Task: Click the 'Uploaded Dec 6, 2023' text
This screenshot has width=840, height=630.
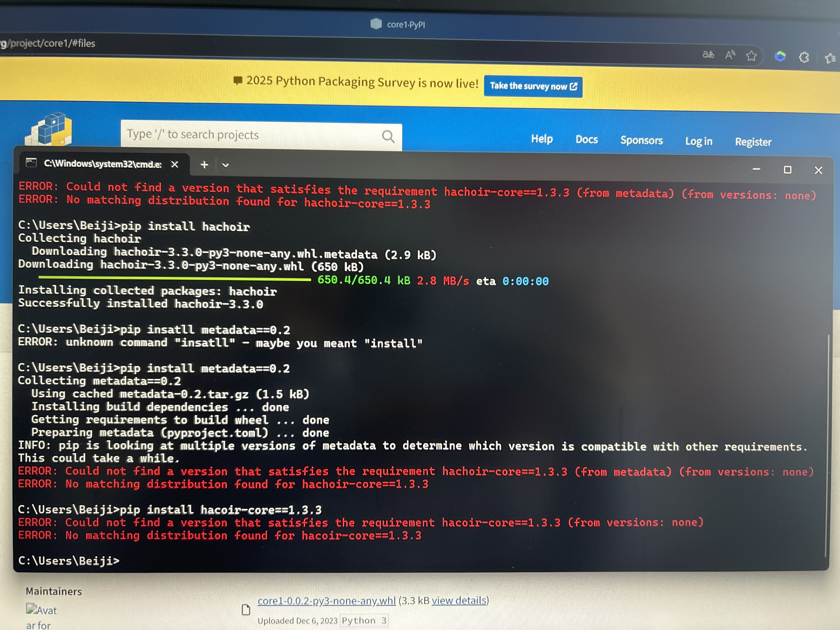Action: pos(297,620)
